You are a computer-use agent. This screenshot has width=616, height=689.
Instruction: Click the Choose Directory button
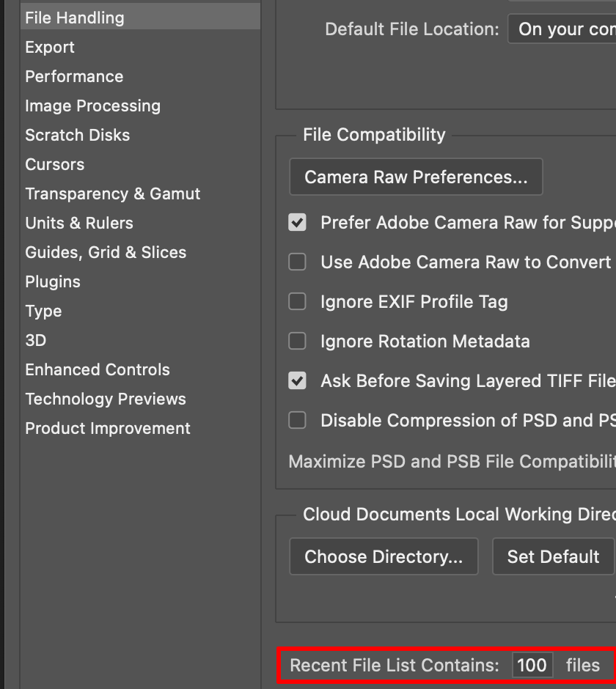(x=384, y=556)
